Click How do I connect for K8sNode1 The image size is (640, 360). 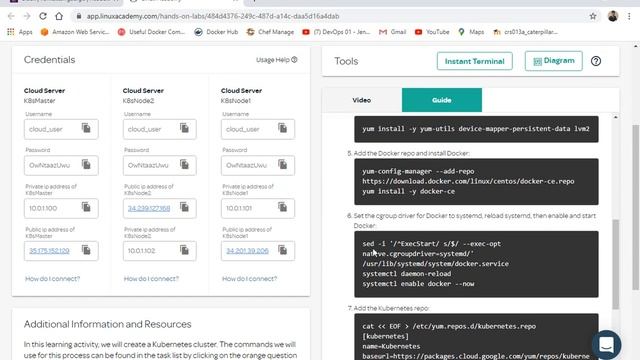249,279
